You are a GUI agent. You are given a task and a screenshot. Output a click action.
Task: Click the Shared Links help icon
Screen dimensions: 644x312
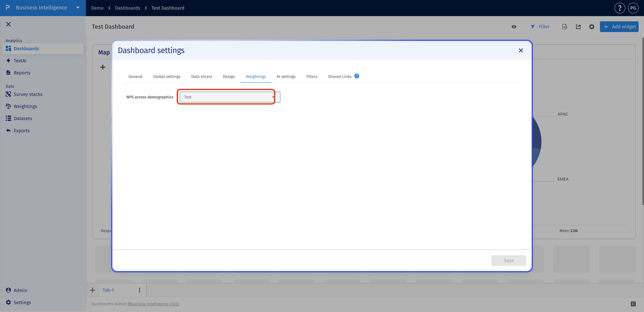pos(357,76)
